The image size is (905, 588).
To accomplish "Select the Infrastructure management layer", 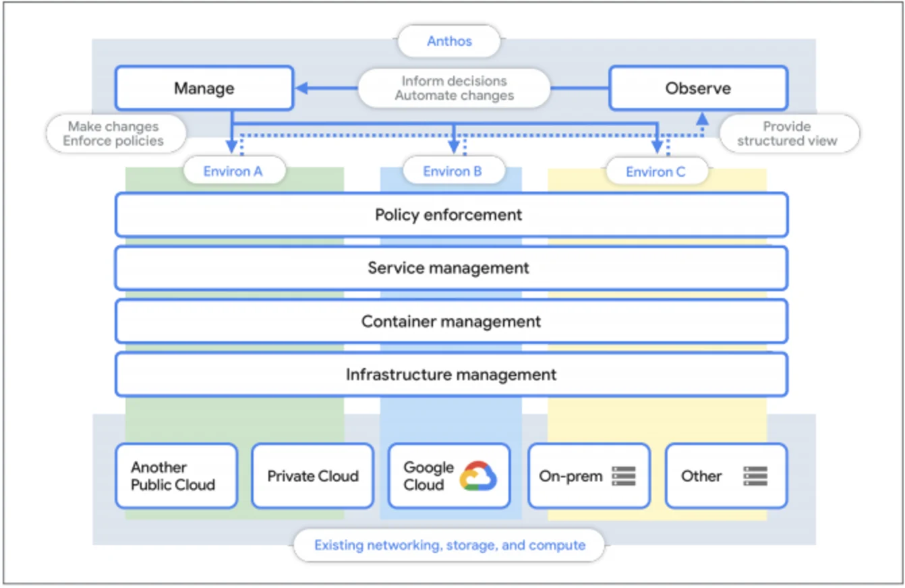I will pos(451,374).
